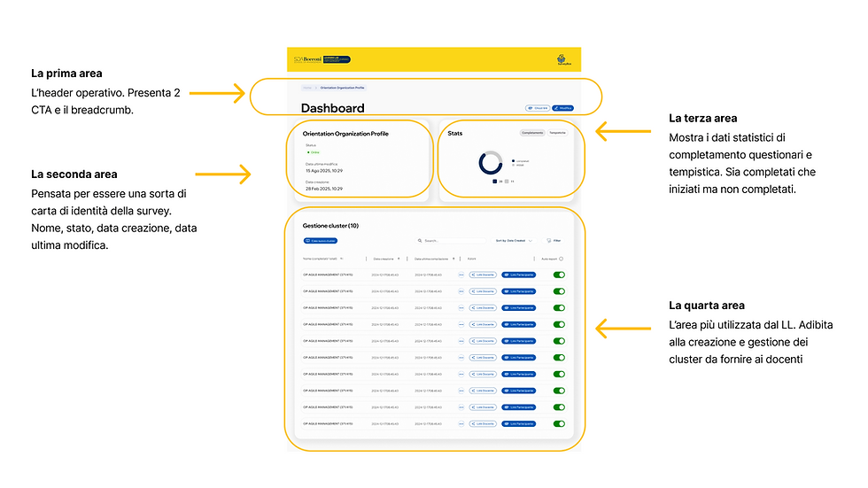Sort by Data creazione column arrow

tap(399, 259)
